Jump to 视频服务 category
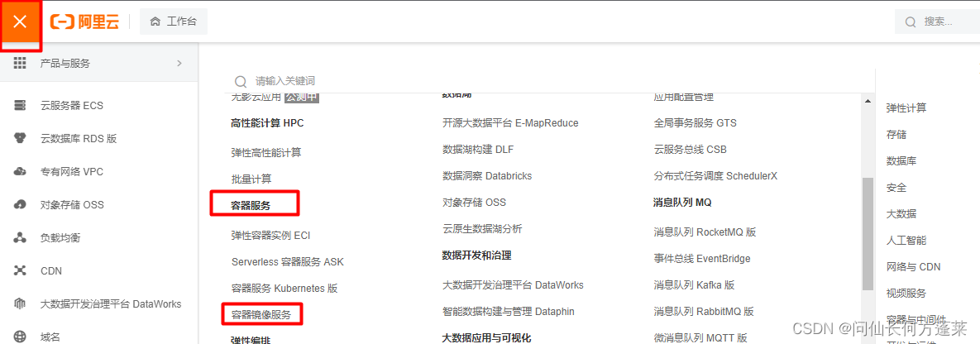This screenshot has height=344, width=980. pyautogui.click(x=906, y=293)
